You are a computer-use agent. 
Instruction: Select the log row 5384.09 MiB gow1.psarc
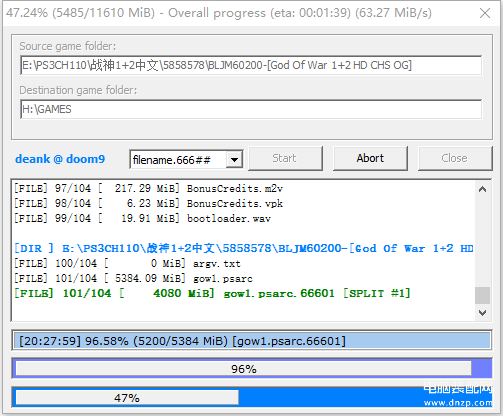pyautogui.click(x=133, y=278)
